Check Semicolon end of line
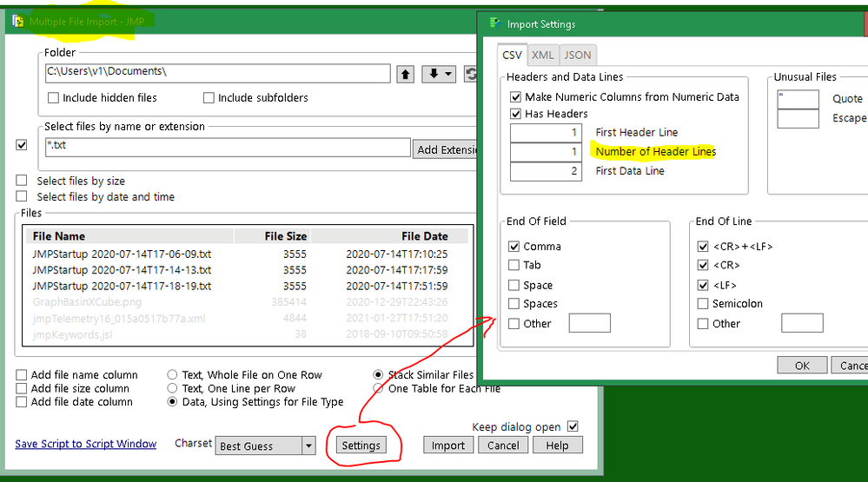 click(703, 304)
